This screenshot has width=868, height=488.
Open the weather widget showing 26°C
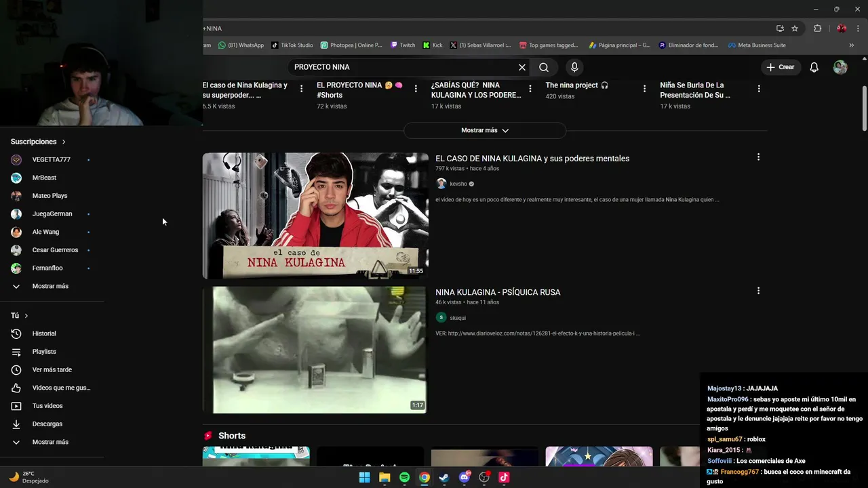tap(28, 477)
